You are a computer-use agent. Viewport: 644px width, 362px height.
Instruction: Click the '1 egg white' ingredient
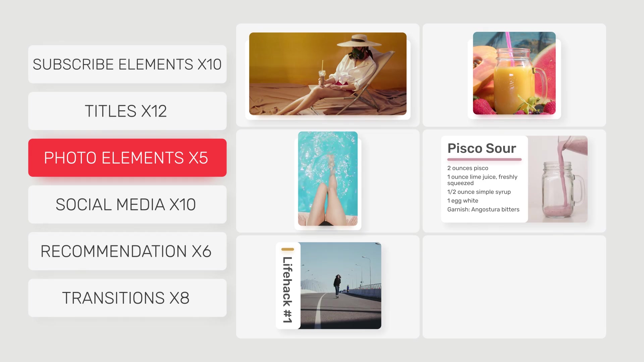coord(463,201)
